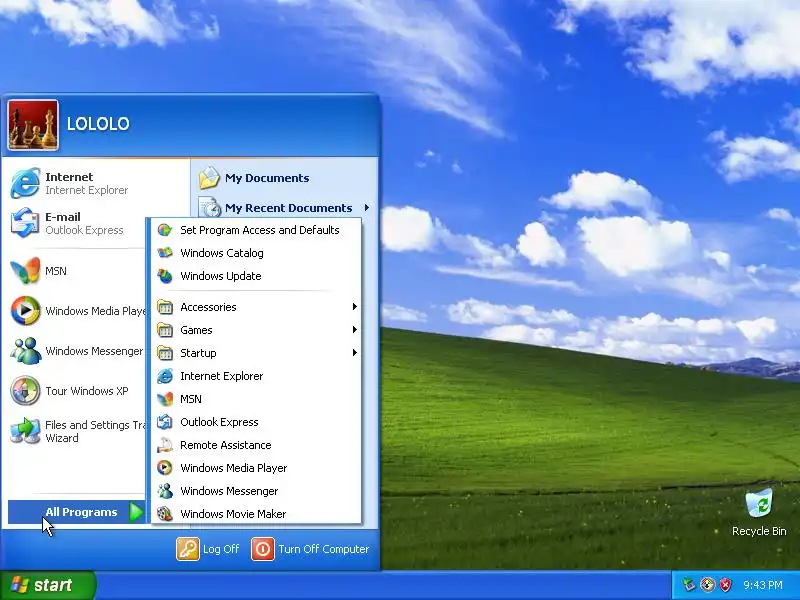Open My Documents link
This screenshot has height=600, width=800.
267,178
